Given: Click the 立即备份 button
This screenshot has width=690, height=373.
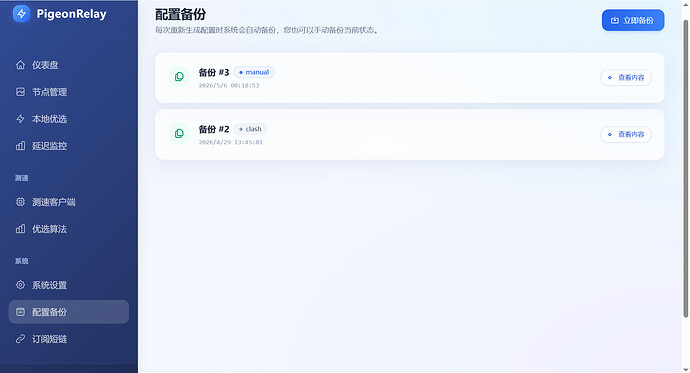Looking at the screenshot, I should pyautogui.click(x=633, y=20).
